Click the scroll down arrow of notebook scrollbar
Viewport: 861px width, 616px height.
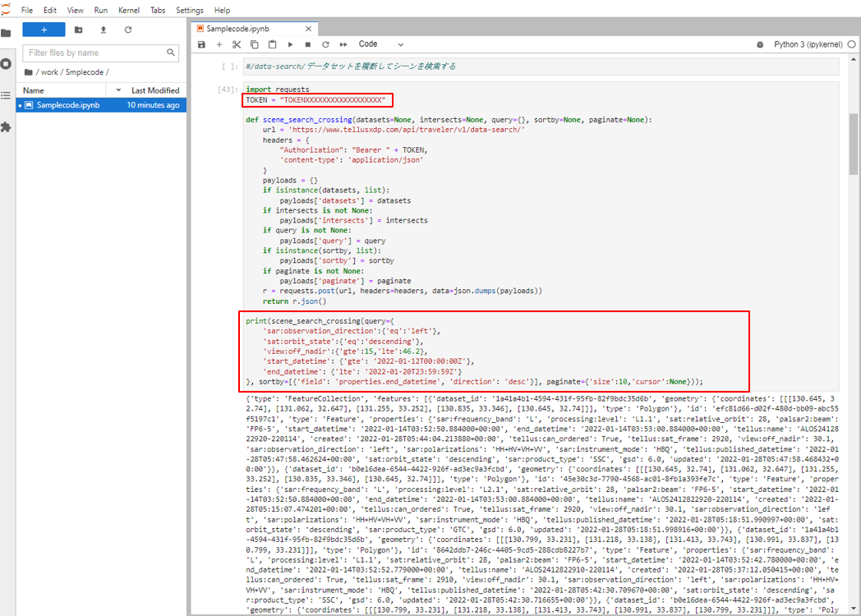coord(853,609)
